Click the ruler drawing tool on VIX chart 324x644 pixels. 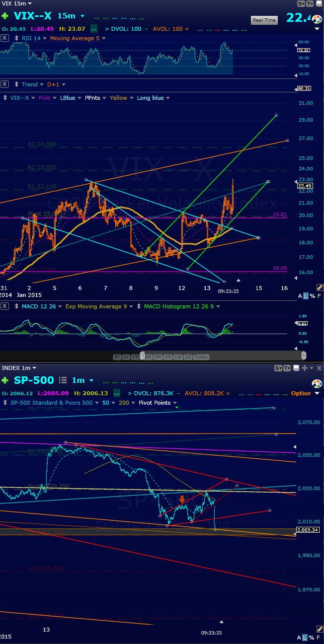coord(320,287)
